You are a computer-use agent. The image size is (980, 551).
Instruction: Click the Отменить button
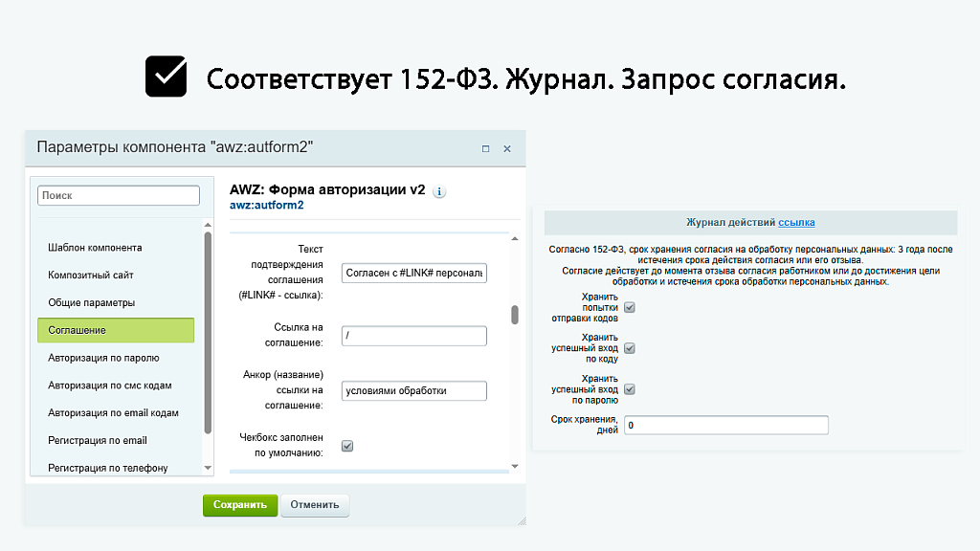314,505
